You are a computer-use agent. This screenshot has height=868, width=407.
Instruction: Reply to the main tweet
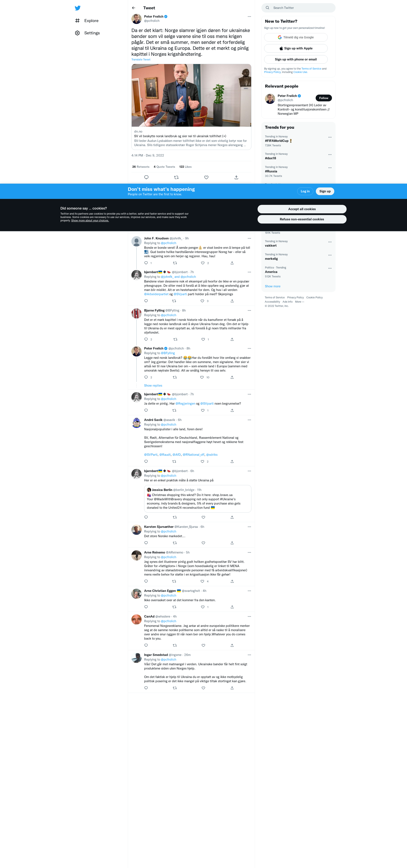tap(146, 177)
